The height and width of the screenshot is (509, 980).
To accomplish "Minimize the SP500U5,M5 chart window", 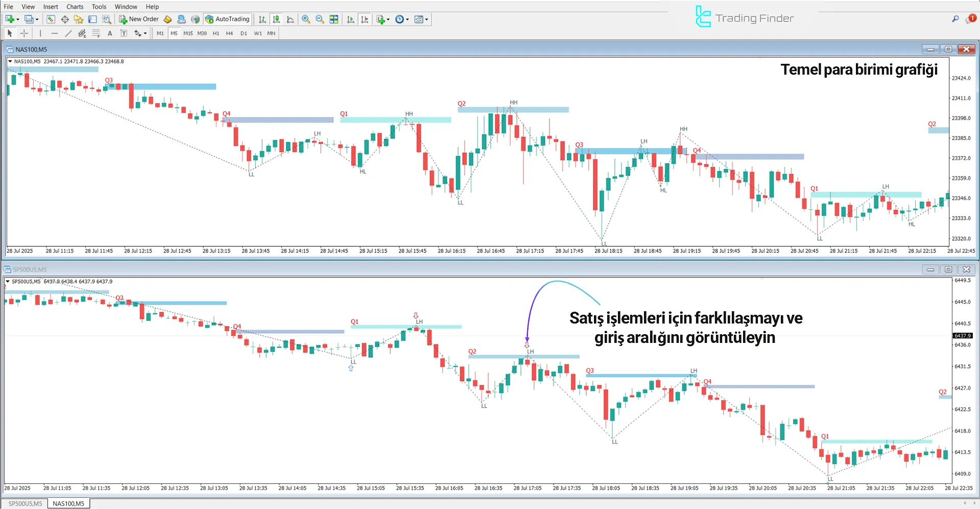I will click(x=930, y=269).
